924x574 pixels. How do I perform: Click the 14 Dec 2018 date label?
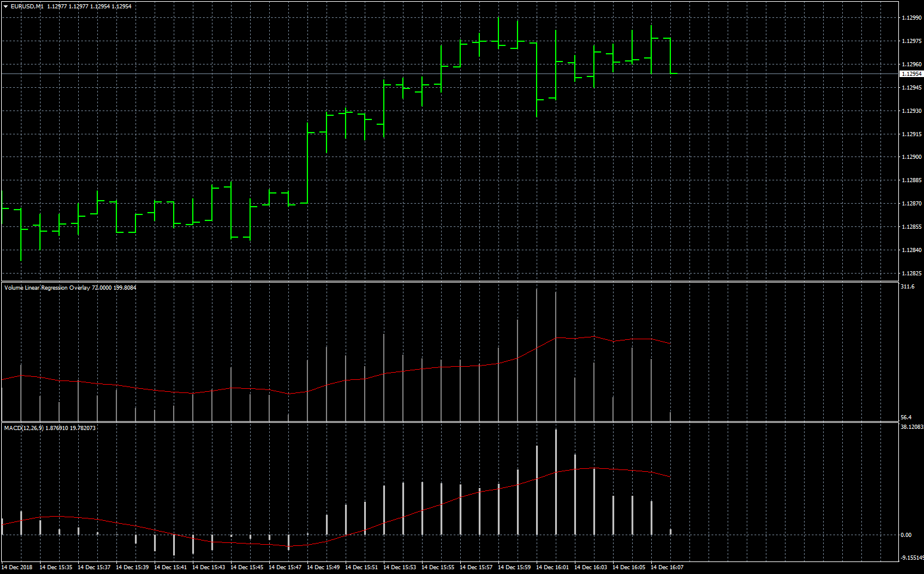click(x=17, y=567)
